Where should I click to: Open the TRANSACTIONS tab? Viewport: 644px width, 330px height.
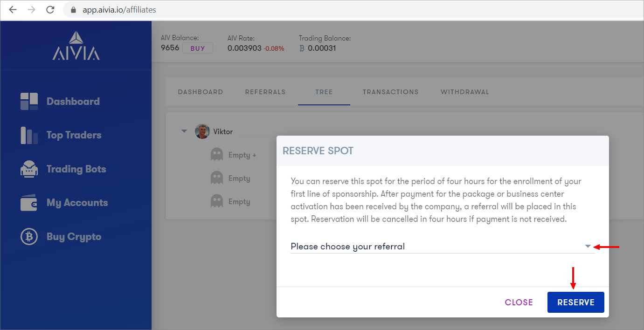tap(391, 92)
